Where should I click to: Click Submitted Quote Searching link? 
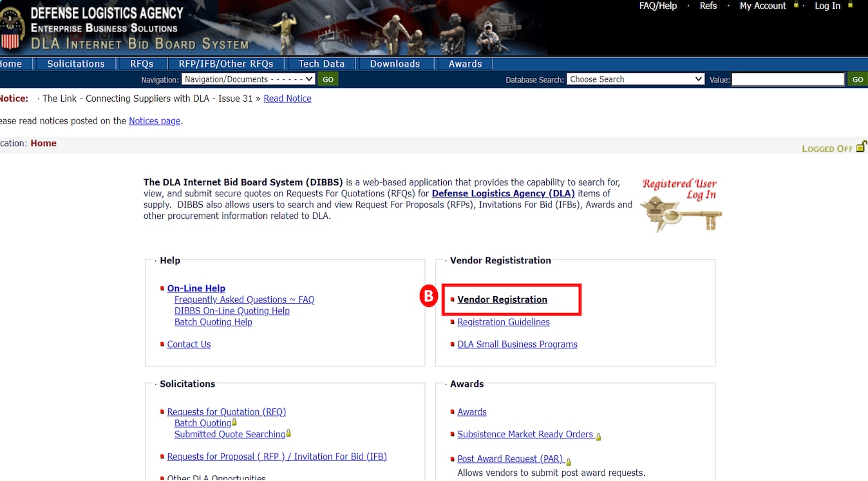click(230, 434)
